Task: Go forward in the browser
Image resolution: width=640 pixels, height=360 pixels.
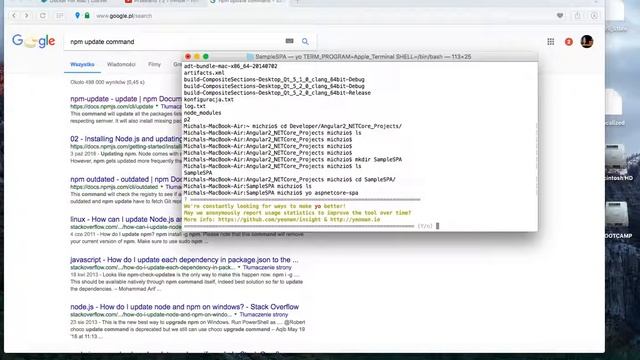Action: coord(27,16)
